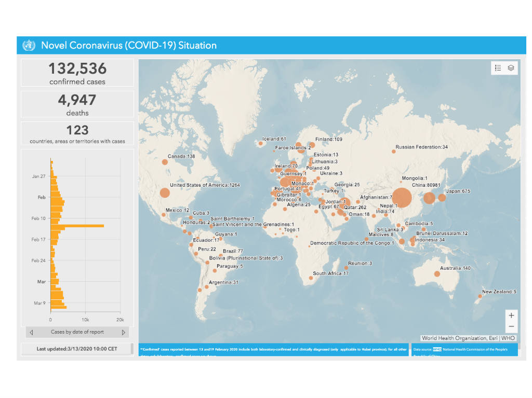The width and height of the screenshot is (532, 398).
Task: Zoom in the map with plus button
Action: pos(511,315)
